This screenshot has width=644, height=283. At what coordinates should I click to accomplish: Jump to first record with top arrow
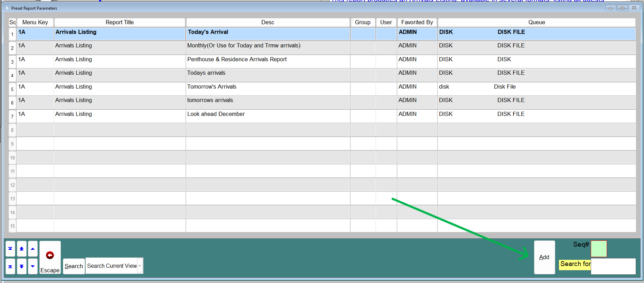click(x=10, y=249)
